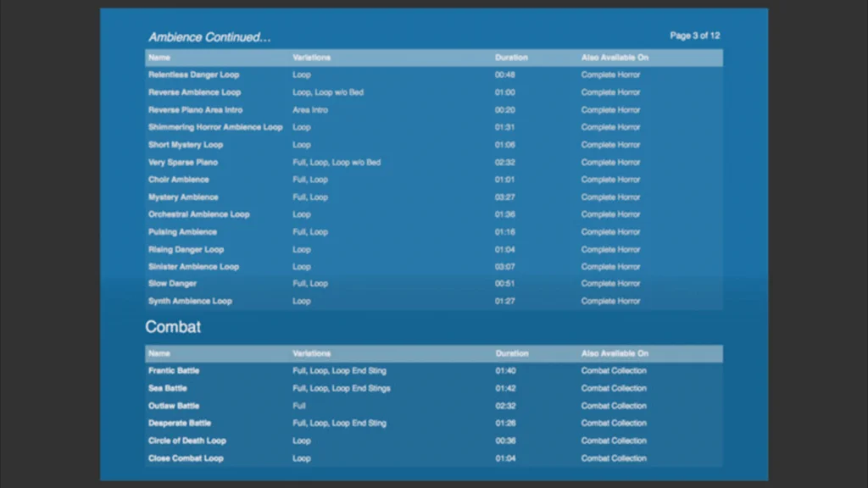This screenshot has width=868, height=488.
Task: Click duration '01:36' of Orchestral Ambience Loop
Action: tap(505, 214)
